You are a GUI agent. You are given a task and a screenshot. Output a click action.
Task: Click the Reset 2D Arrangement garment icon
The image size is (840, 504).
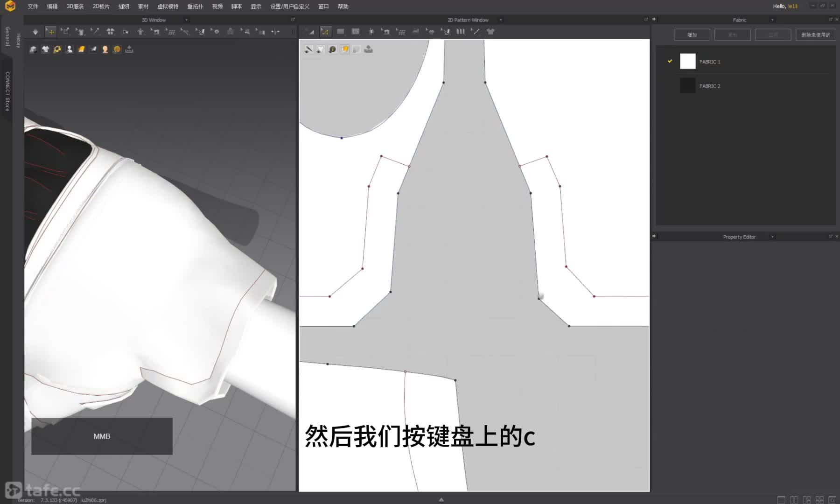pyautogui.click(x=111, y=32)
